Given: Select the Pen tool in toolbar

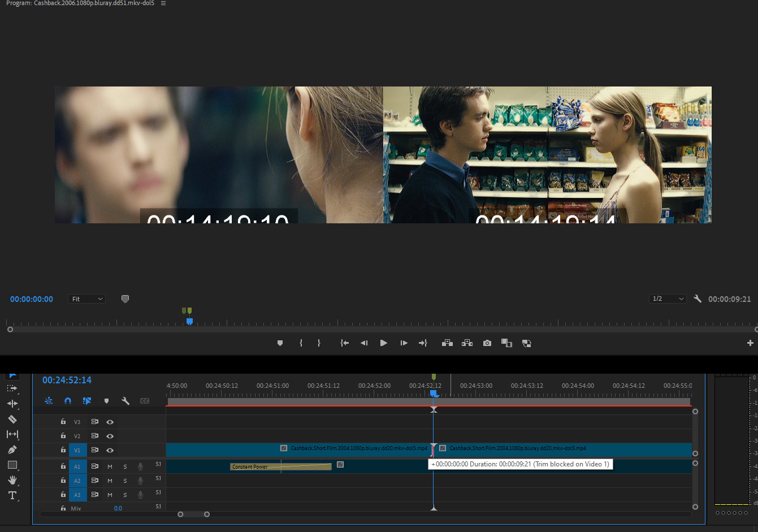Looking at the screenshot, I should coord(12,449).
